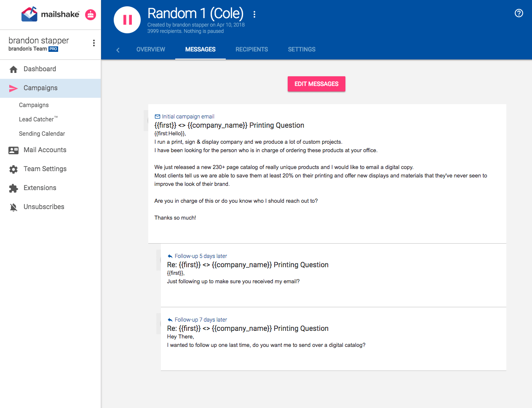Click the 'Thanks so much!' line

[175, 218]
